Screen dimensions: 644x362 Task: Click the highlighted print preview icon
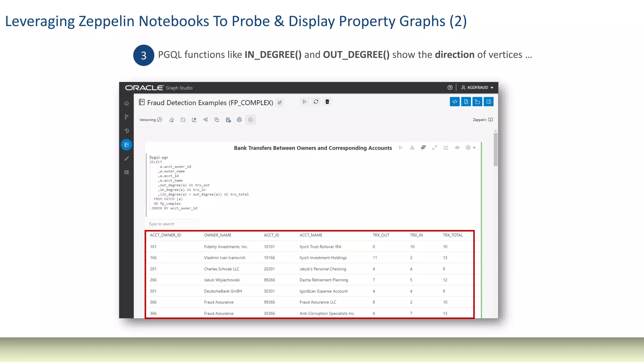click(251, 120)
